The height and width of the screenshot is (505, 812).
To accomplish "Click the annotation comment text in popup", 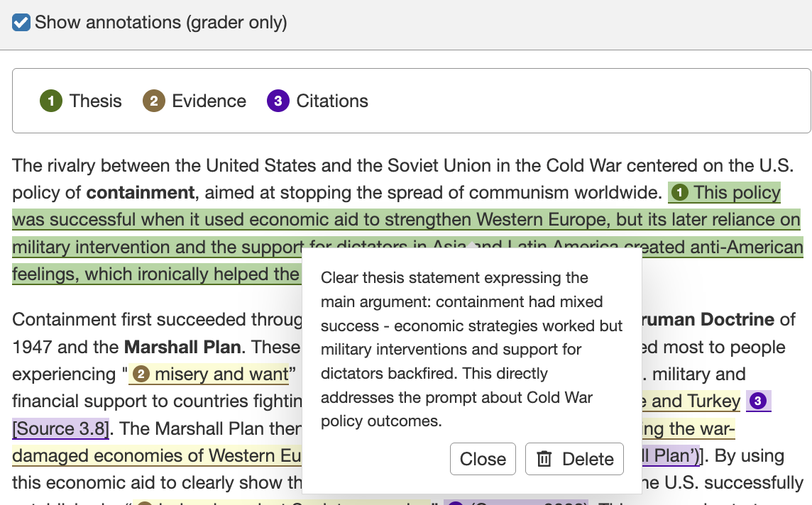I will [x=471, y=349].
